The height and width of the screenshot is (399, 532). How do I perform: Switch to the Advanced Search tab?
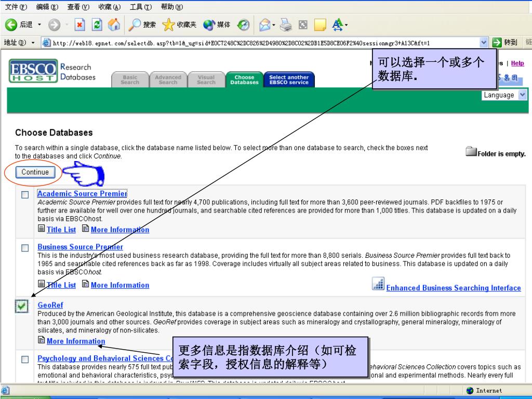[x=168, y=79]
